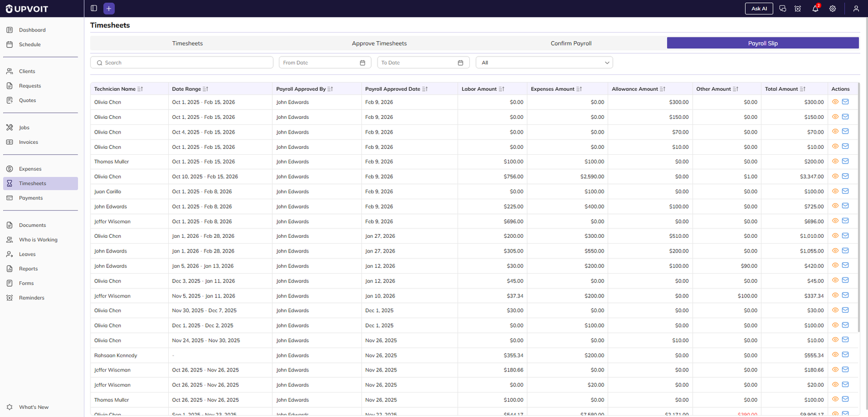Email the $725.00 John Edwards slip

(845, 206)
